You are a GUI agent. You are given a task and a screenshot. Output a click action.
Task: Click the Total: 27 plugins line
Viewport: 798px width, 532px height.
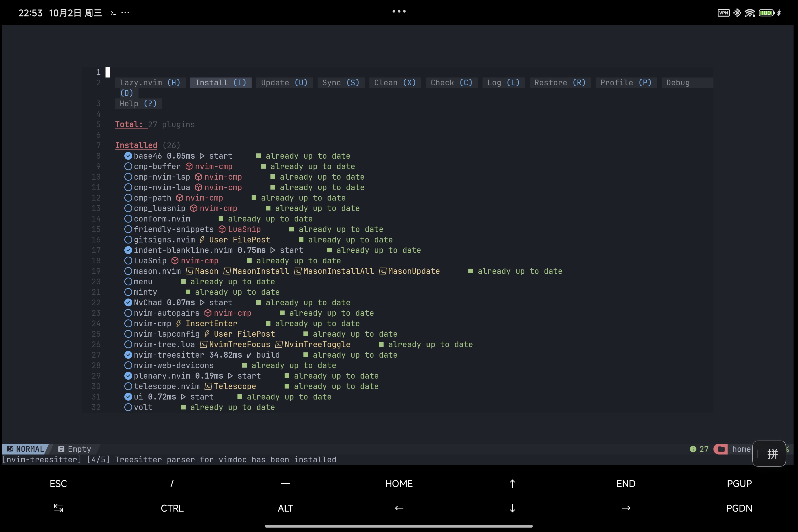(x=155, y=125)
